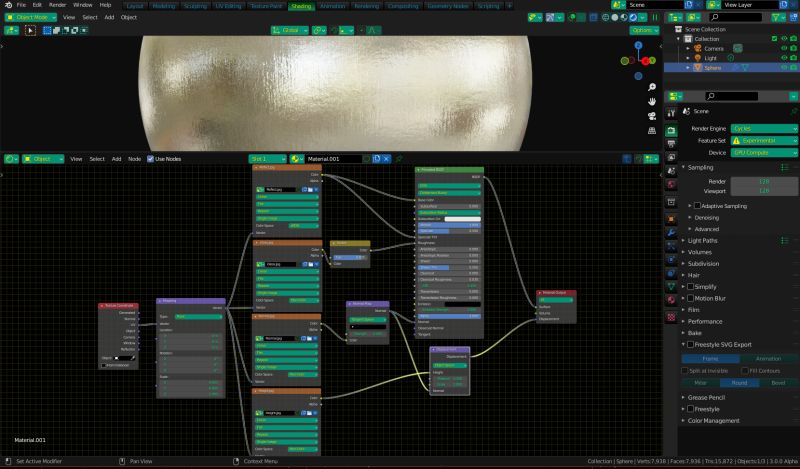This screenshot has width=800, height=469.
Task: Toggle camera view gizmo in viewport
Action: point(652,116)
